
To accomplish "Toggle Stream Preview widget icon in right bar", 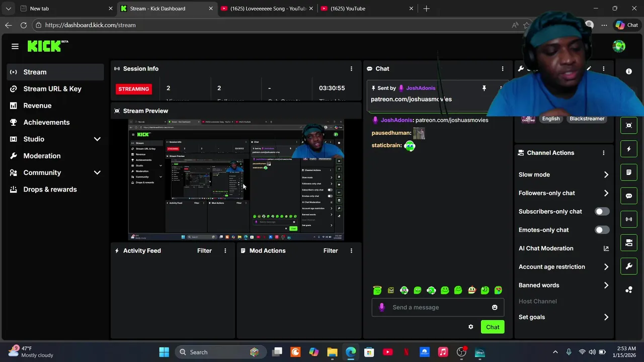I will (x=629, y=125).
